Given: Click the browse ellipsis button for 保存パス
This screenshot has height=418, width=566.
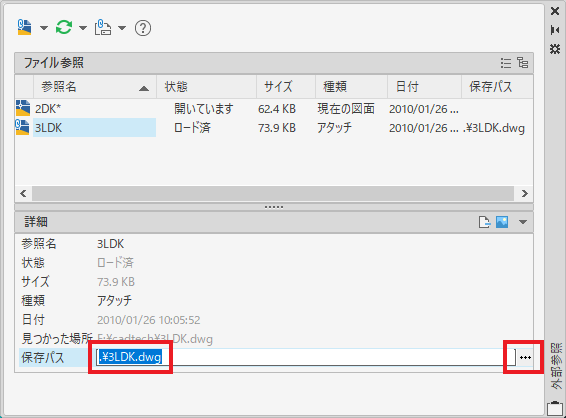Looking at the screenshot, I should 525,357.
